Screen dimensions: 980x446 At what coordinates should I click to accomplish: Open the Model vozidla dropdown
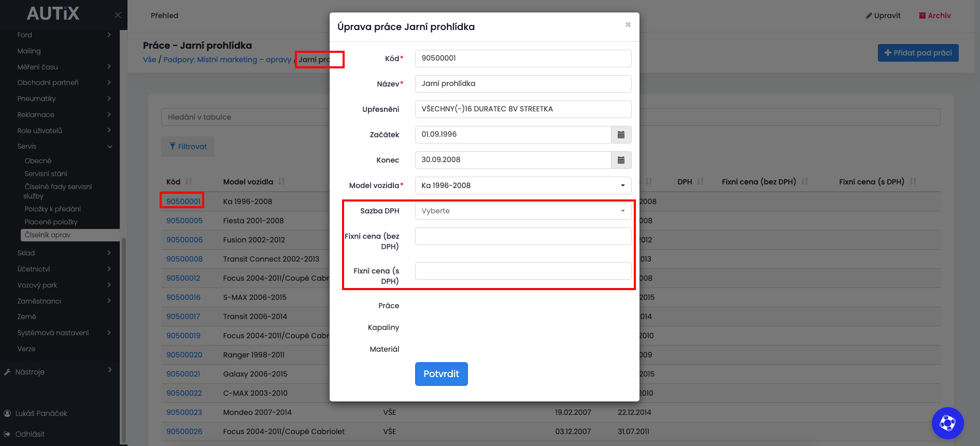click(523, 185)
